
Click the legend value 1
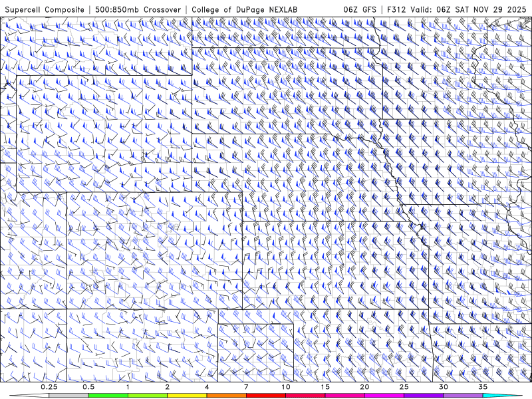point(128,387)
